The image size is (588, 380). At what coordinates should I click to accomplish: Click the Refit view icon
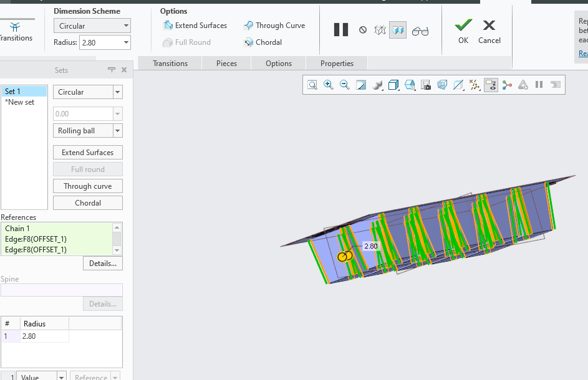point(312,85)
